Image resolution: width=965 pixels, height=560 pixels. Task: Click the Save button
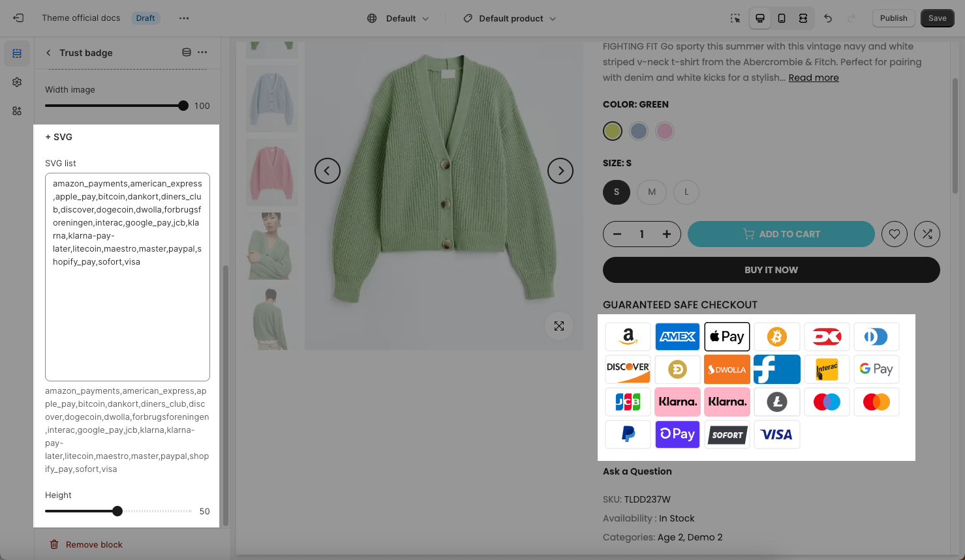tap(937, 18)
